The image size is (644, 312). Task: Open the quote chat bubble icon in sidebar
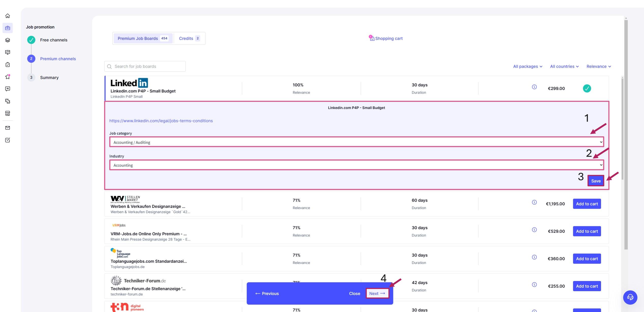click(x=8, y=89)
